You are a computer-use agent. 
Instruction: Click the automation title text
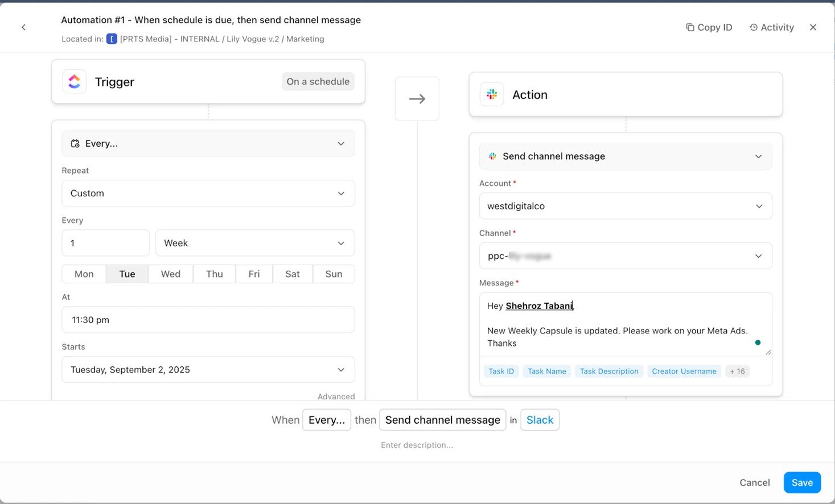(x=211, y=20)
